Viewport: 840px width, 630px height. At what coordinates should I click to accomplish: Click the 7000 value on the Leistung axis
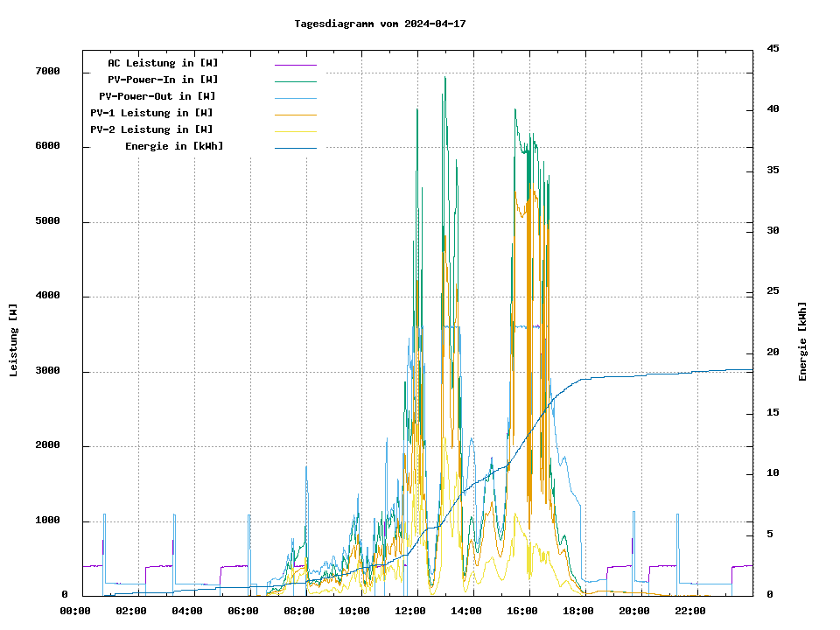pos(47,72)
